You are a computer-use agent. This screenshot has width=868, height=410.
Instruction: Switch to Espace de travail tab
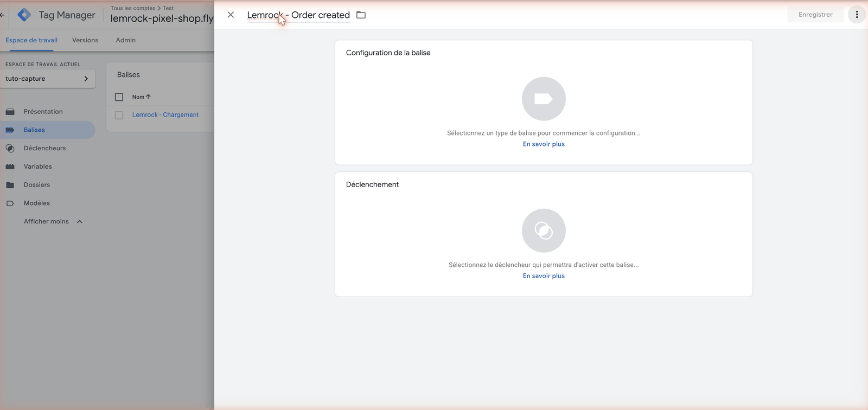[31, 40]
